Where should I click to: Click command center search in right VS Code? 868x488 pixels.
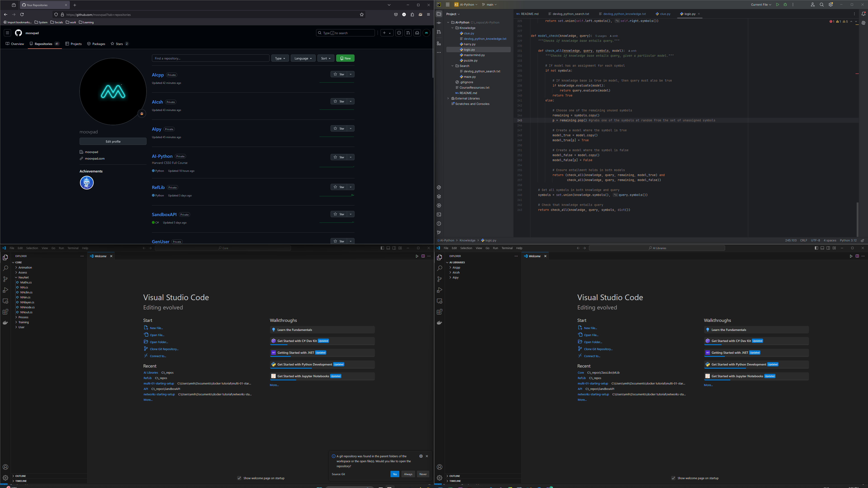657,248
